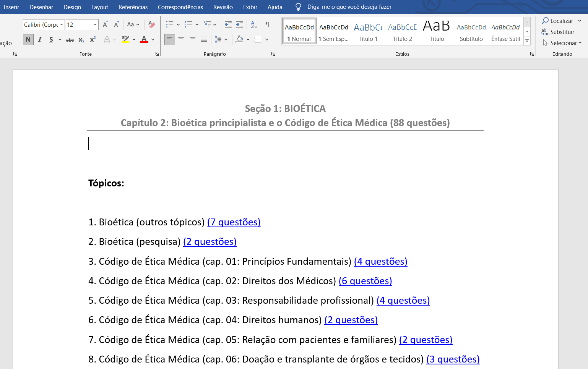Start a numbered list
The height and width of the screenshot is (369, 588).
click(188, 24)
